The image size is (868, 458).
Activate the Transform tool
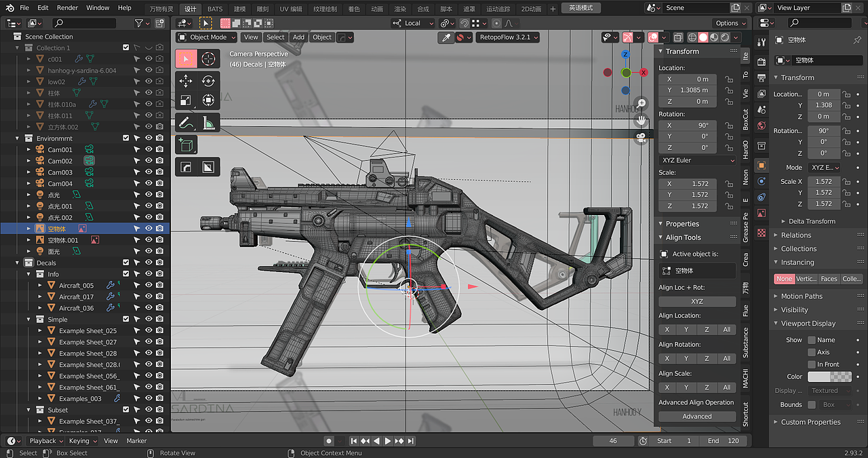[x=208, y=100]
